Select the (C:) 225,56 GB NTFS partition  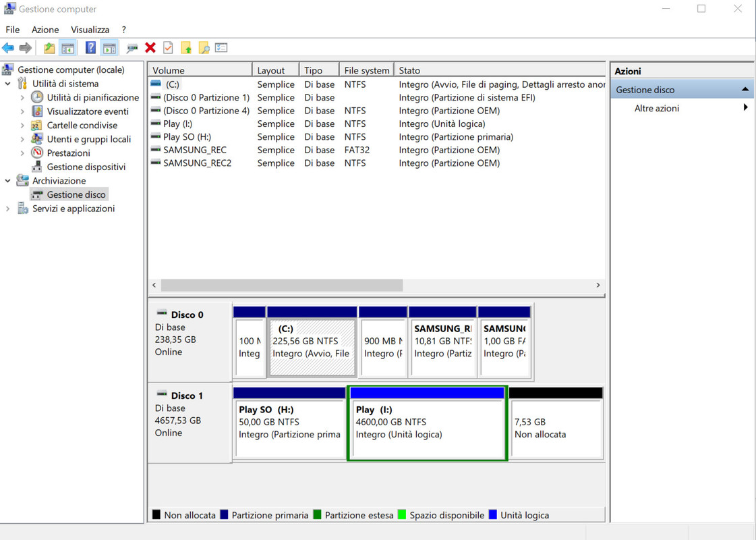(312, 342)
